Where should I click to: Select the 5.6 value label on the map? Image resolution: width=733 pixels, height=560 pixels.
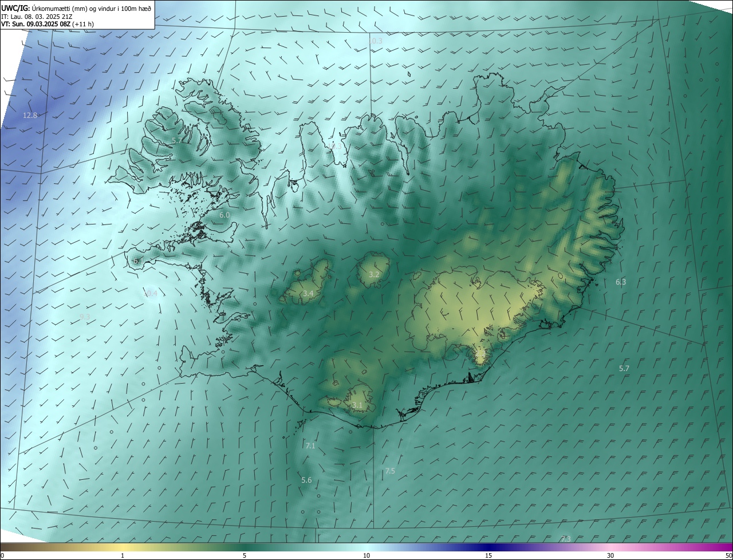click(x=306, y=480)
